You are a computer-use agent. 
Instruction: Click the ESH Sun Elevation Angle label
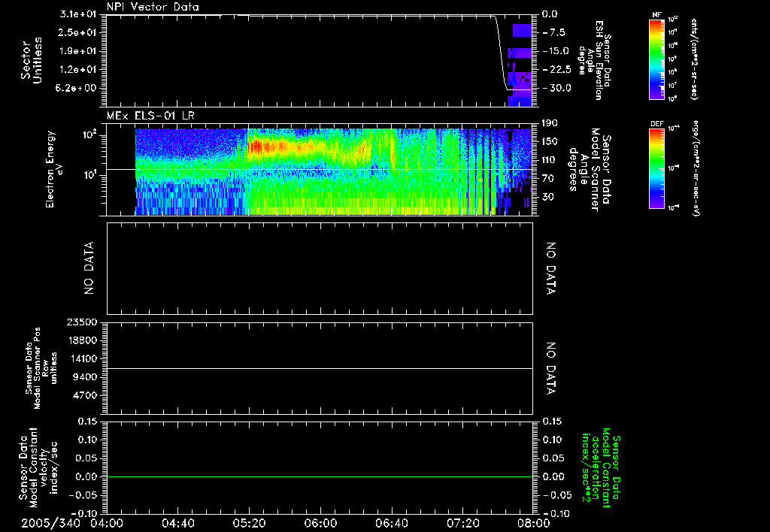coord(594,60)
